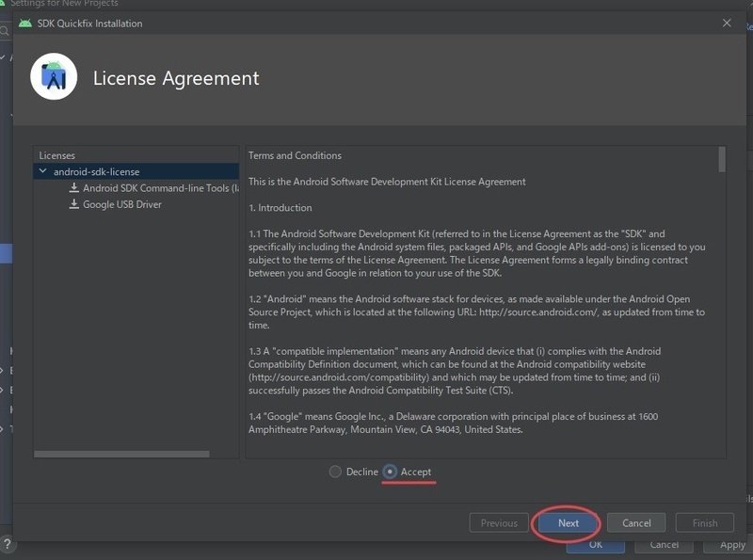Click paragraph 1.4 about Google Inc.
This screenshot has width=753, height=560.
(454, 424)
